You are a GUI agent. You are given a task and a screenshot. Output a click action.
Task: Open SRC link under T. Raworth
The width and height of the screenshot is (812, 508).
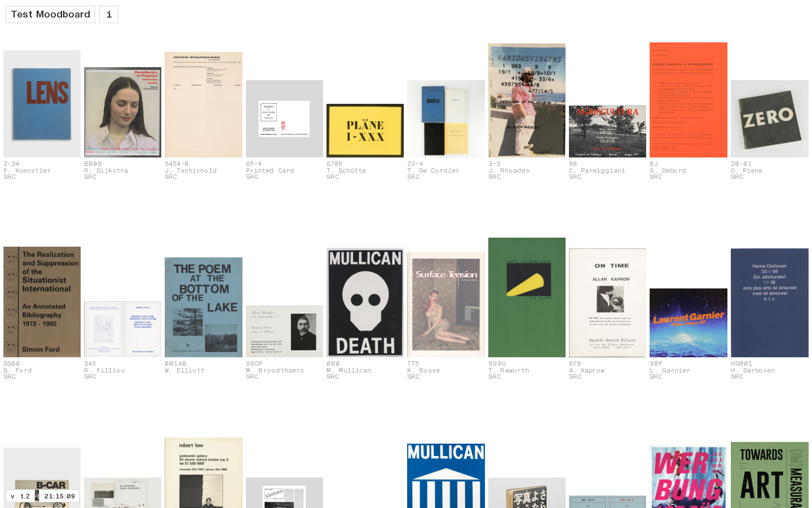click(x=495, y=377)
